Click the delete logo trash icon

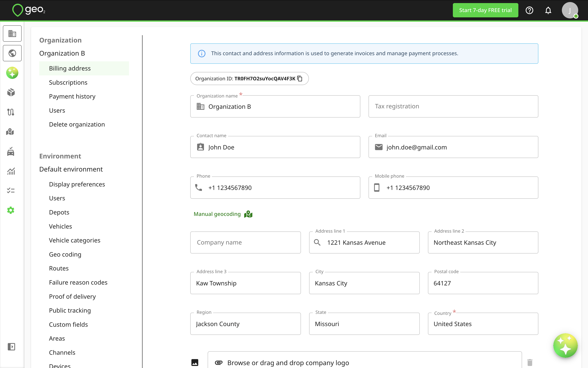click(530, 363)
